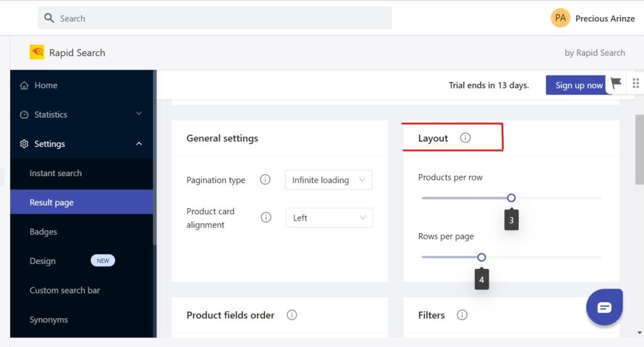This screenshot has height=347, width=644.
Task: Select Result page in sidebar
Action: coord(82,202)
